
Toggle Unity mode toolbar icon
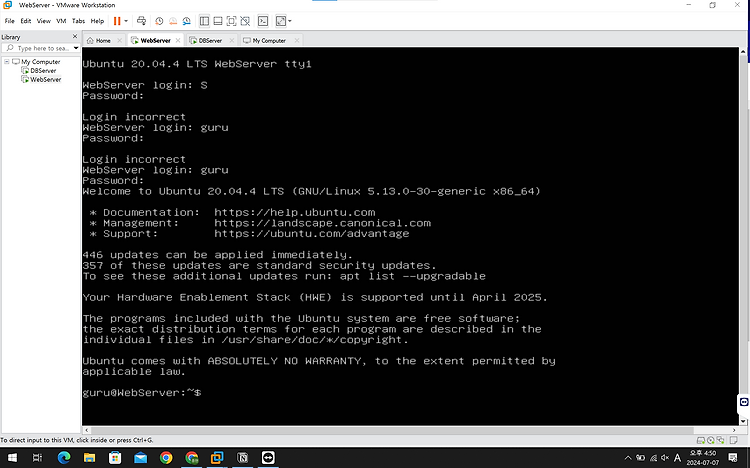(245, 21)
